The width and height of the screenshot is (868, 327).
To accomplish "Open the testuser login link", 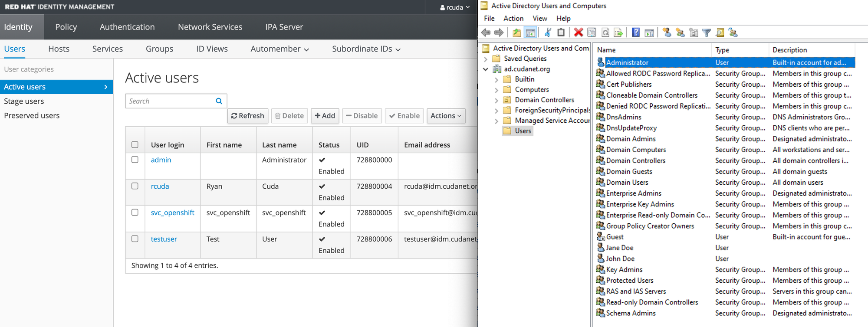I will point(164,239).
